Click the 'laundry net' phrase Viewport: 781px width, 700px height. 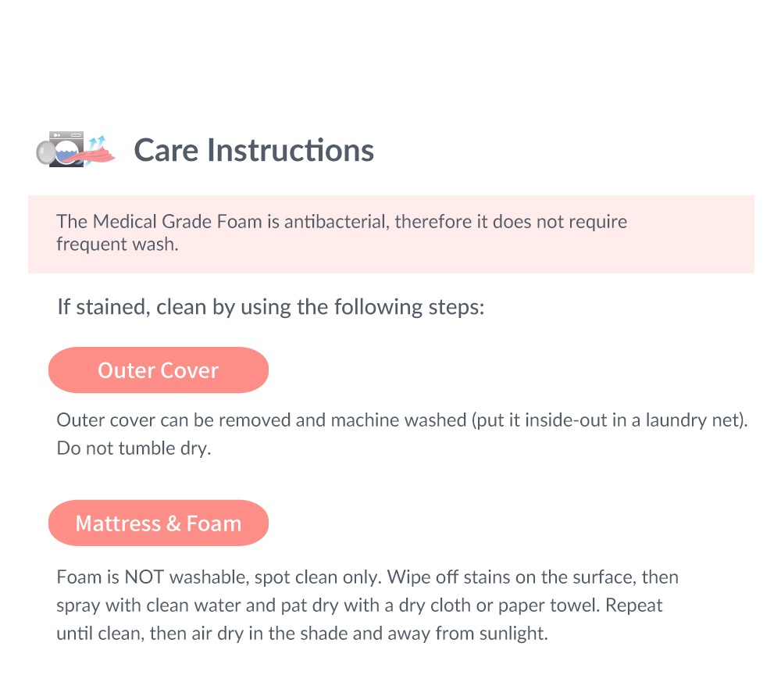tap(695, 420)
